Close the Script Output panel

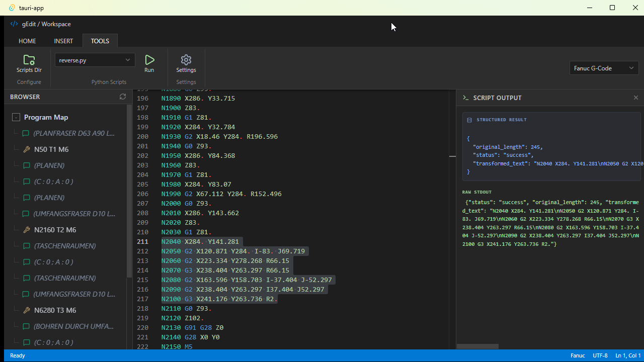click(636, 98)
